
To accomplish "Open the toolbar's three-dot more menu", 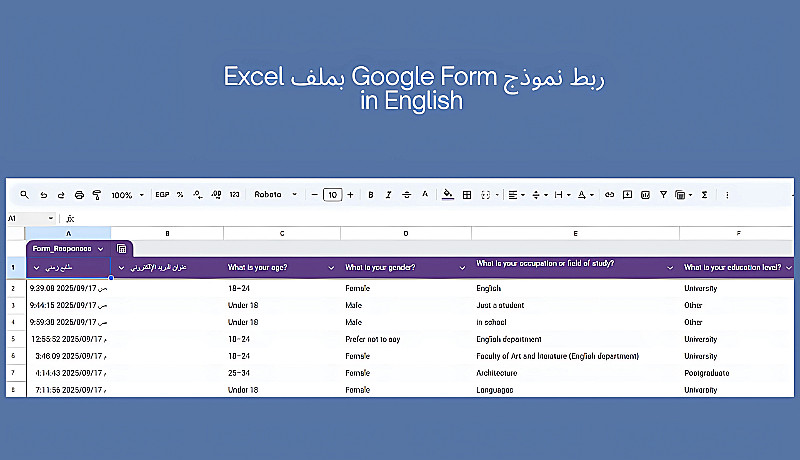I will point(727,195).
